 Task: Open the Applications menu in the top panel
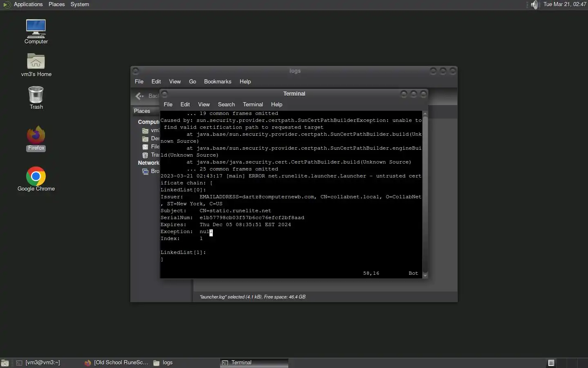tap(28, 4)
